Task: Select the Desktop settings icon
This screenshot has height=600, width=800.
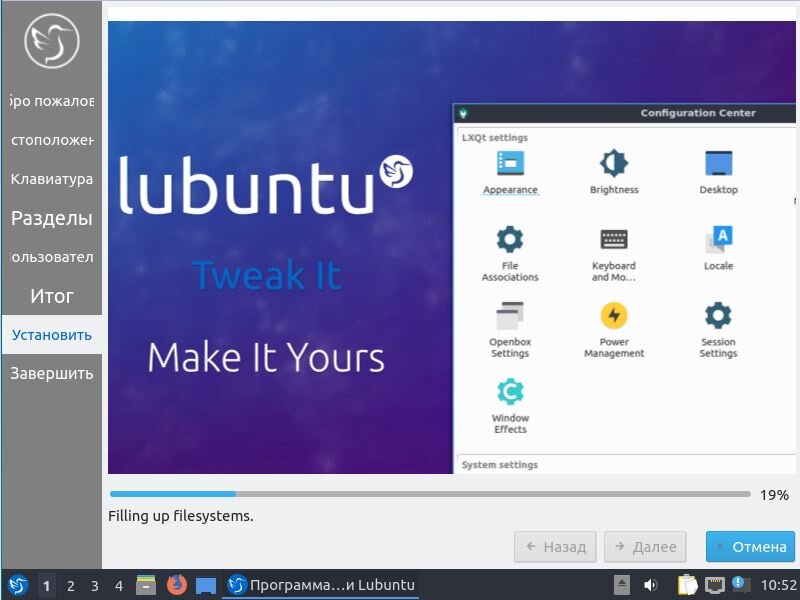Action: [717, 165]
